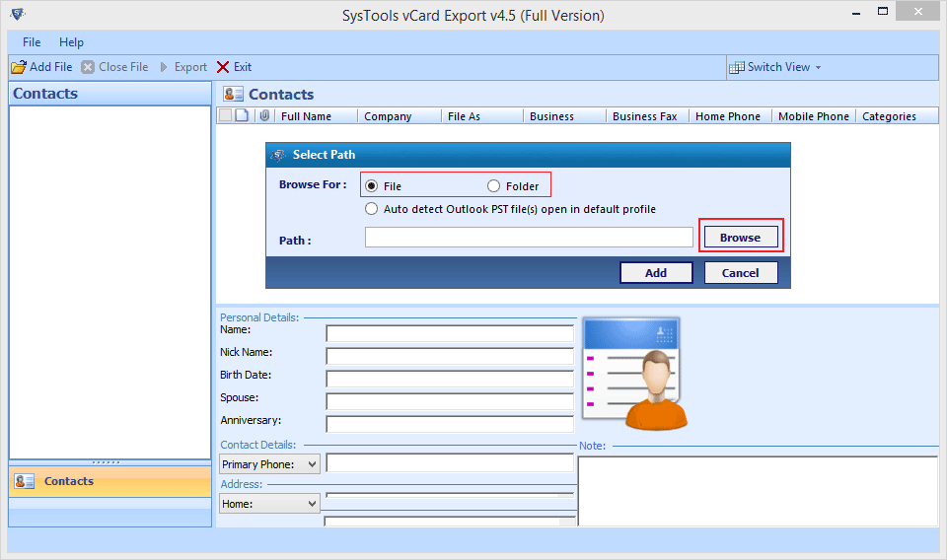Click the Anniversary input field
This screenshot has height=560, width=947.
tap(450, 424)
